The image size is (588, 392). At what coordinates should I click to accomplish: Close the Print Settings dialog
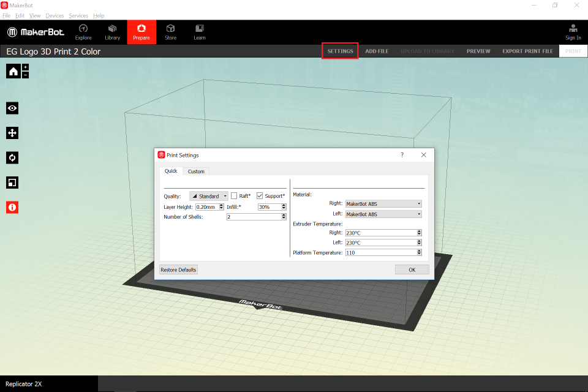pos(424,155)
